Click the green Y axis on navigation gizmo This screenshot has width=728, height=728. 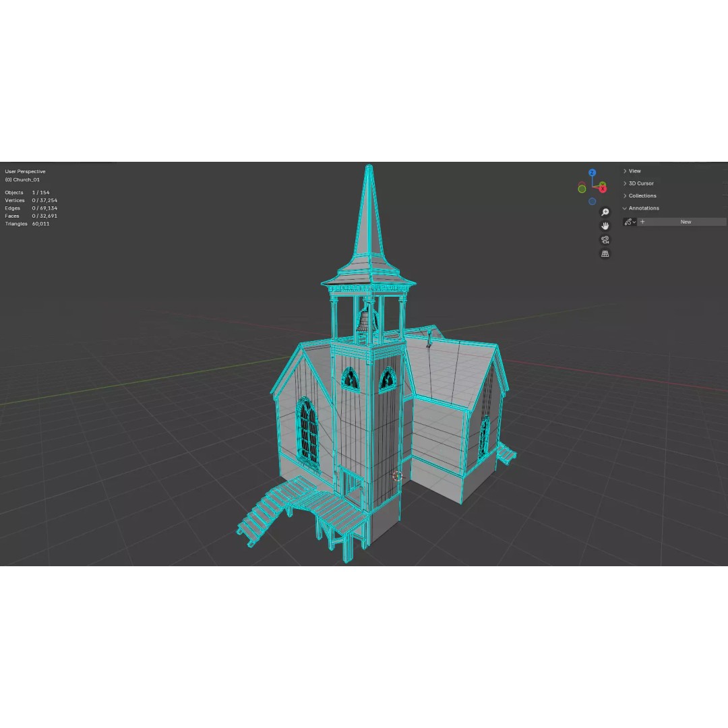click(x=602, y=183)
